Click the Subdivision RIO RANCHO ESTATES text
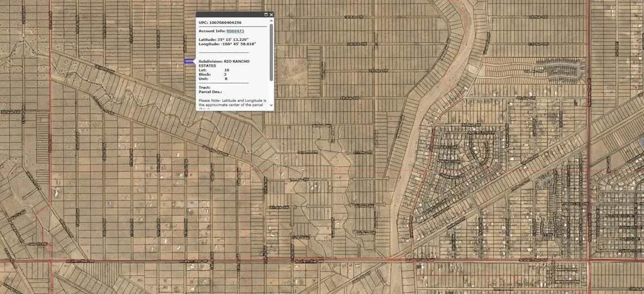The height and width of the screenshot is (294, 644). (x=224, y=61)
